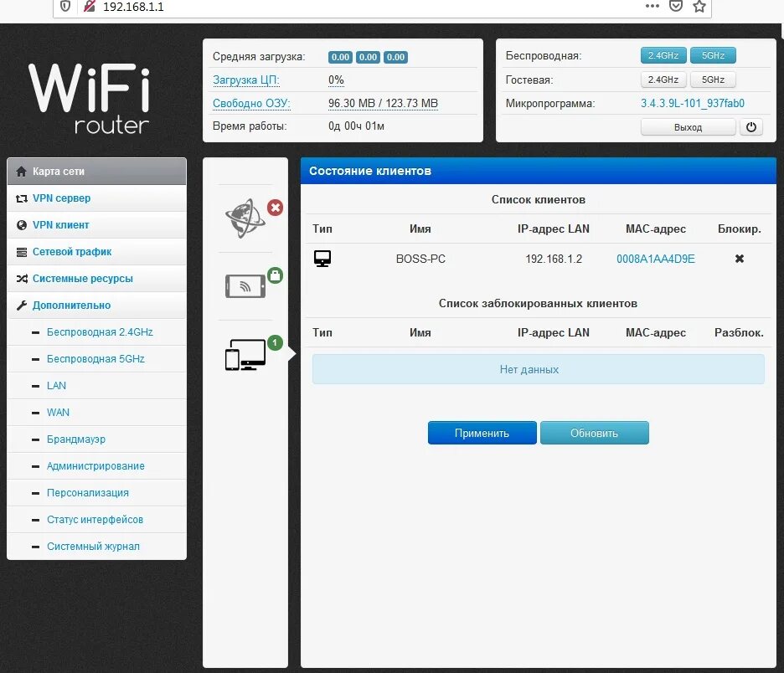Open the WAN settings page
The image size is (784, 673).
[97, 412]
